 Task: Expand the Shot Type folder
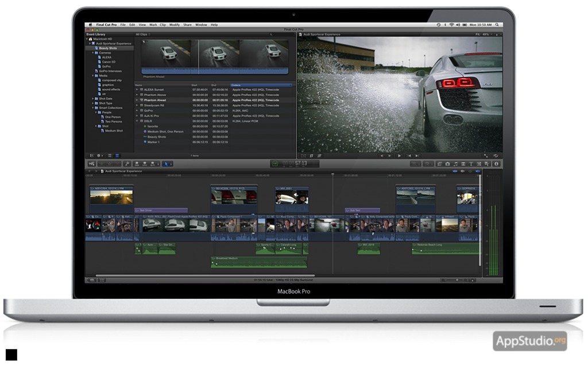93,103
